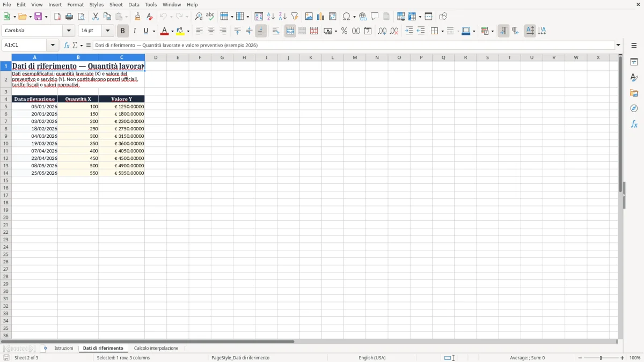Open Find and Replace icon
Viewport: 644px width, 362px height.
(x=199, y=17)
